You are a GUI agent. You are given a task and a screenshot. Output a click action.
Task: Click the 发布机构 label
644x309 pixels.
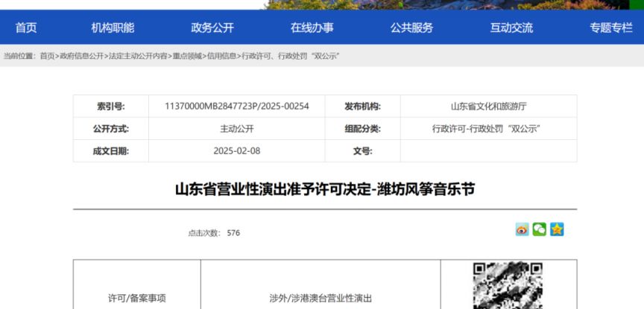pyautogui.click(x=363, y=106)
